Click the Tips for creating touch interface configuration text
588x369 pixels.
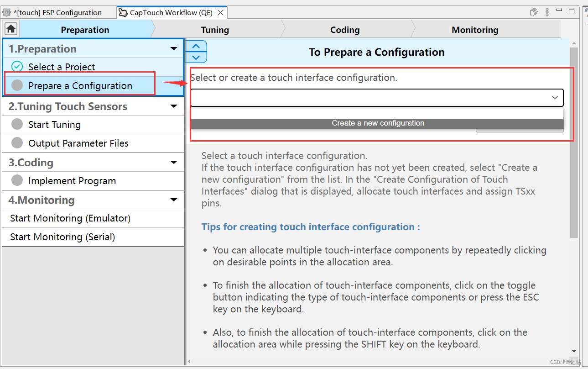point(311,227)
